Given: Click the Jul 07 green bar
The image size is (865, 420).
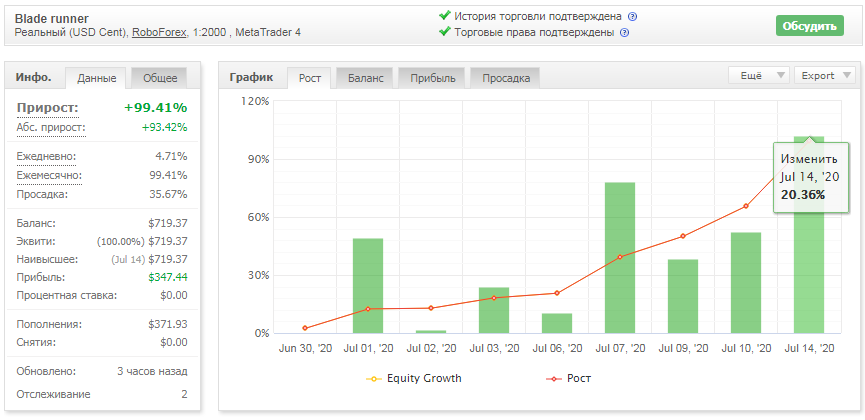Looking at the screenshot, I should [620, 258].
